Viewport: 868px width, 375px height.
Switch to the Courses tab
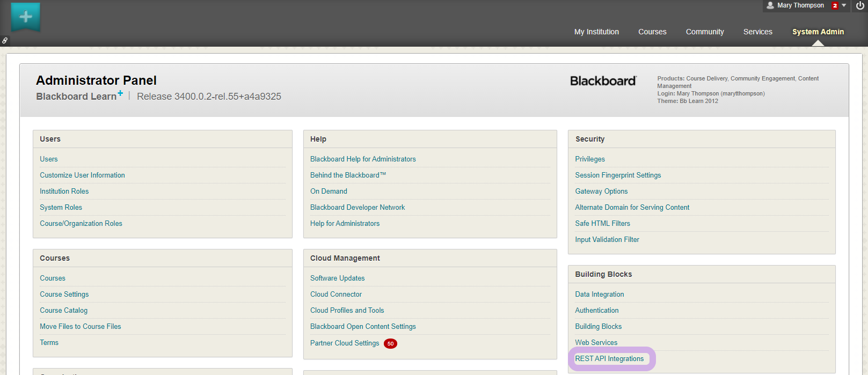click(x=652, y=32)
